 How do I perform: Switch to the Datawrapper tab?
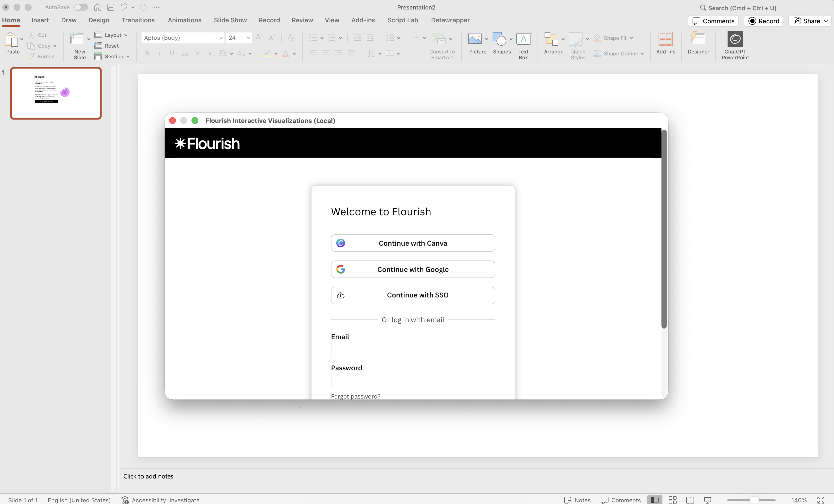tap(450, 20)
